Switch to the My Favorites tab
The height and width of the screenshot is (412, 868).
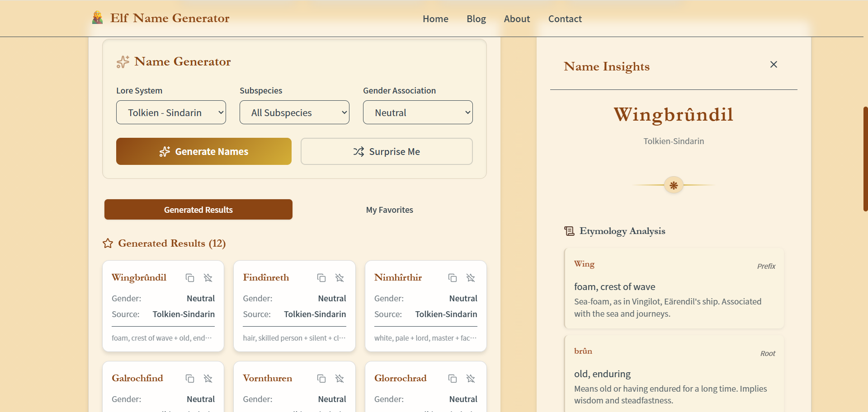(x=390, y=210)
